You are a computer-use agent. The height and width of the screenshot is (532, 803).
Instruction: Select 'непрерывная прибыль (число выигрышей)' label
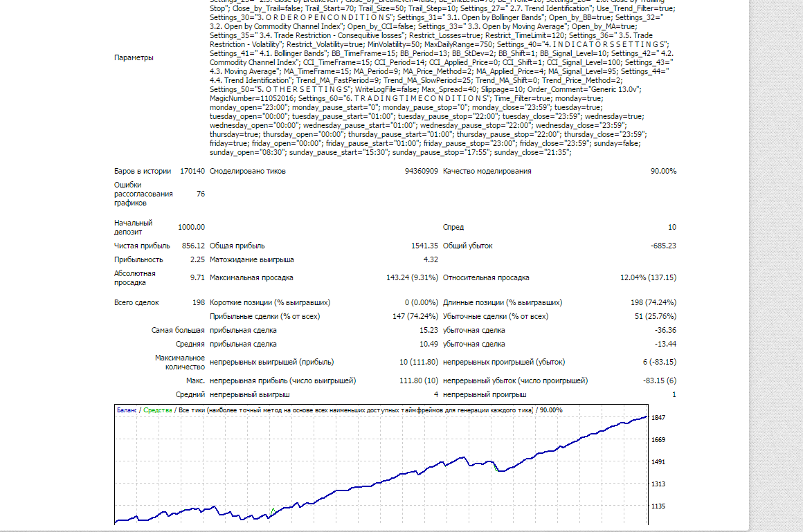[282, 381]
